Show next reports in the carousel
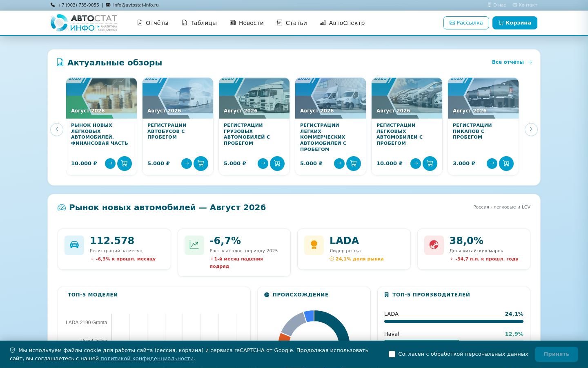Viewport: 588px width, 368px height. point(531,130)
